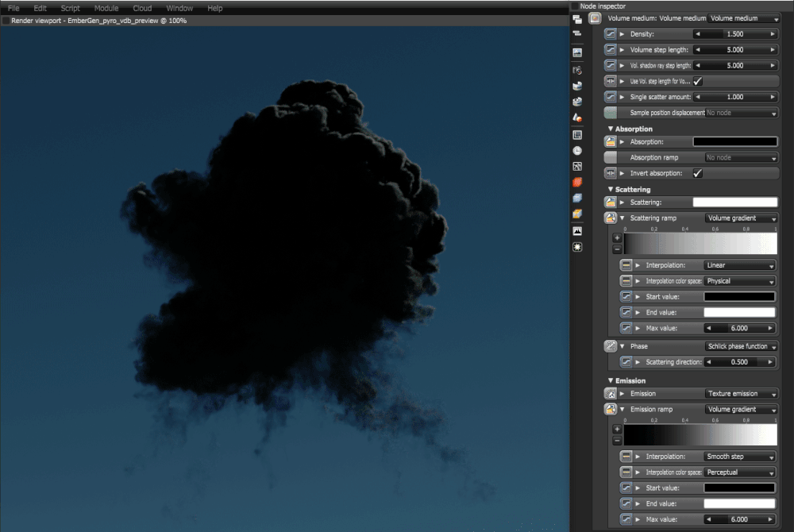This screenshot has height=532, width=794.
Task: Click the clock icon in the sidebar
Action: [x=577, y=151]
